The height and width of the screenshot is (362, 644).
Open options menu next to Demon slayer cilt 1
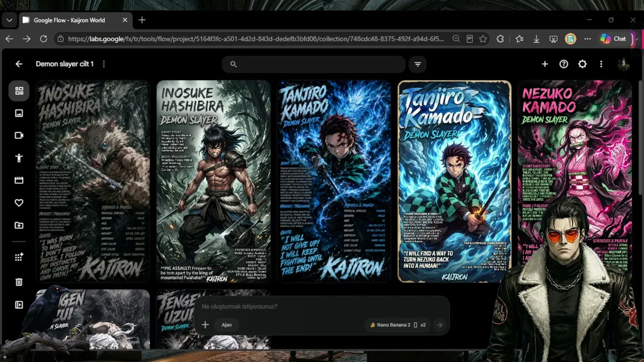[x=104, y=64]
